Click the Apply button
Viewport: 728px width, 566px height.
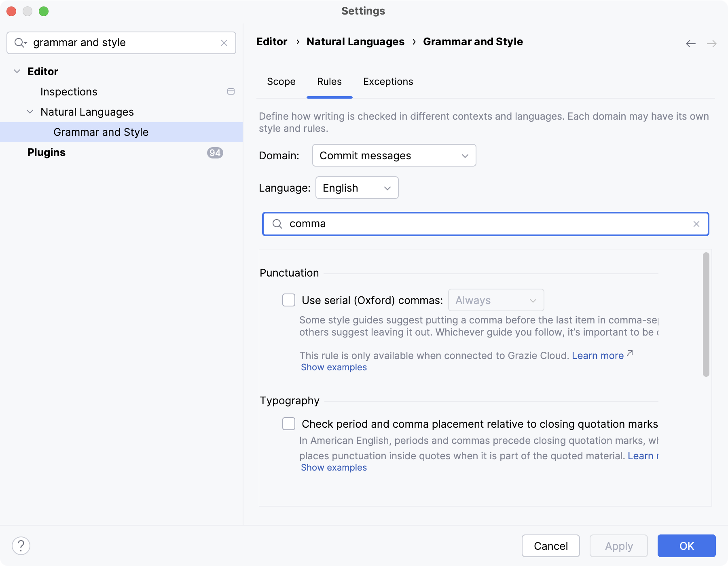(x=618, y=546)
